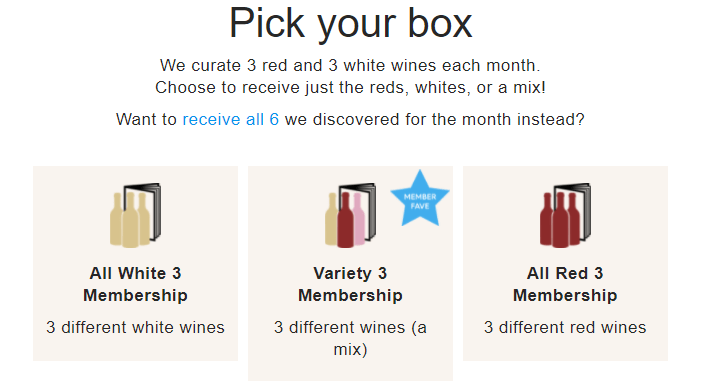
Task: Click '3 different white wines' description
Action: click(136, 327)
